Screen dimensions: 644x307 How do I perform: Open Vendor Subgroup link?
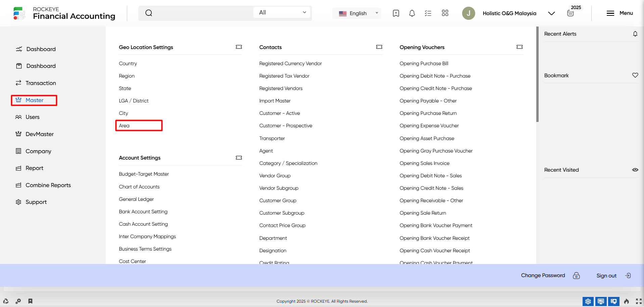[x=279, y=188]
